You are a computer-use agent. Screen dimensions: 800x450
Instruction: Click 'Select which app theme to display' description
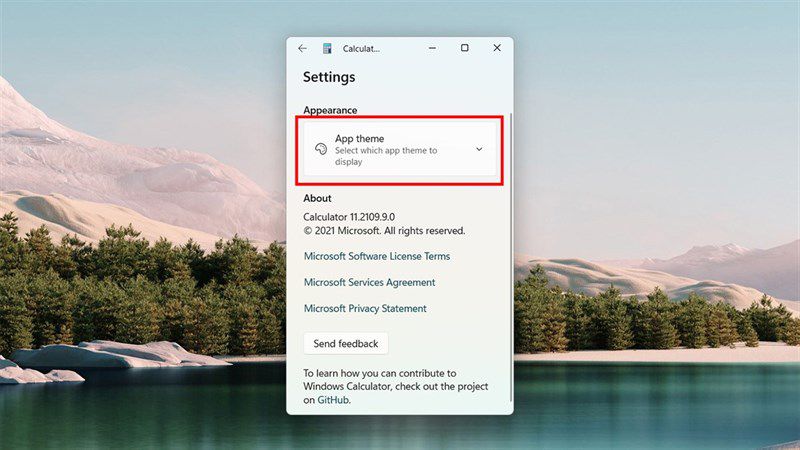[x=386, y=156]
